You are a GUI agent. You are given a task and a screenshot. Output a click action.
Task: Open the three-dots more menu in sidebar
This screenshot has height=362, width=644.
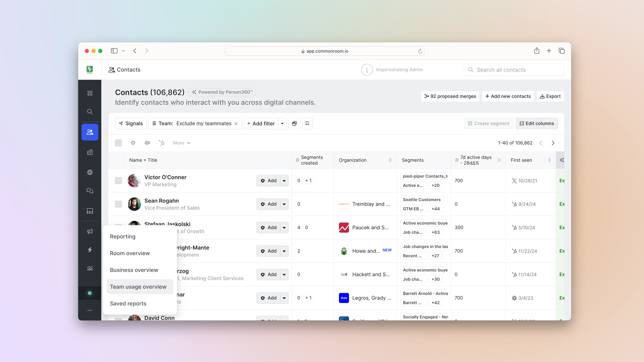[90, 310]
